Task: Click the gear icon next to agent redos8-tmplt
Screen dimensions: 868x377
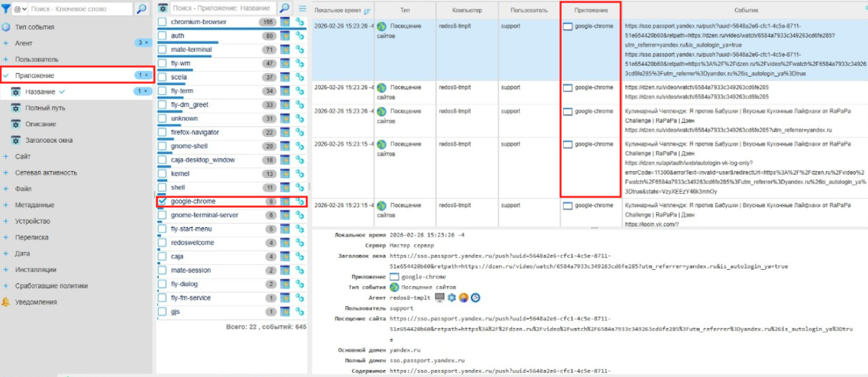Action: pos(451,298)
